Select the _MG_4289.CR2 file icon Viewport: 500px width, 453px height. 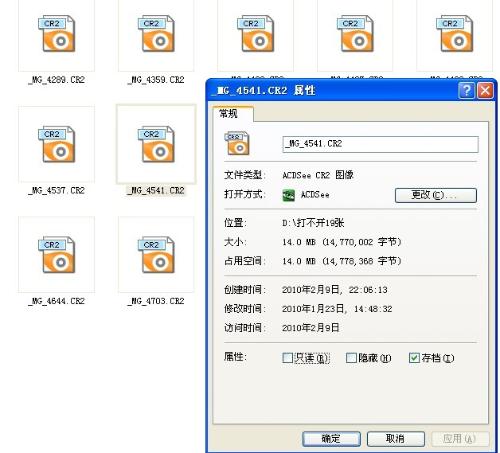(x=57, y=33)
